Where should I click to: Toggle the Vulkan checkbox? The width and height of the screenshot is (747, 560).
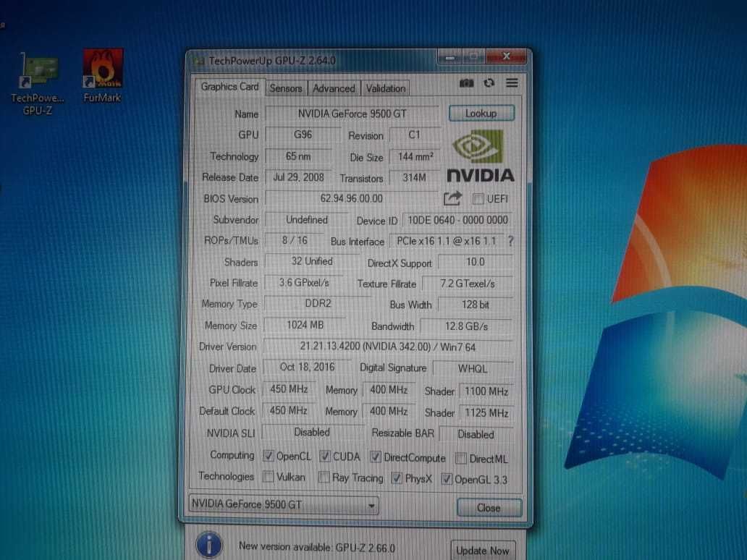[x=269, y=477]
